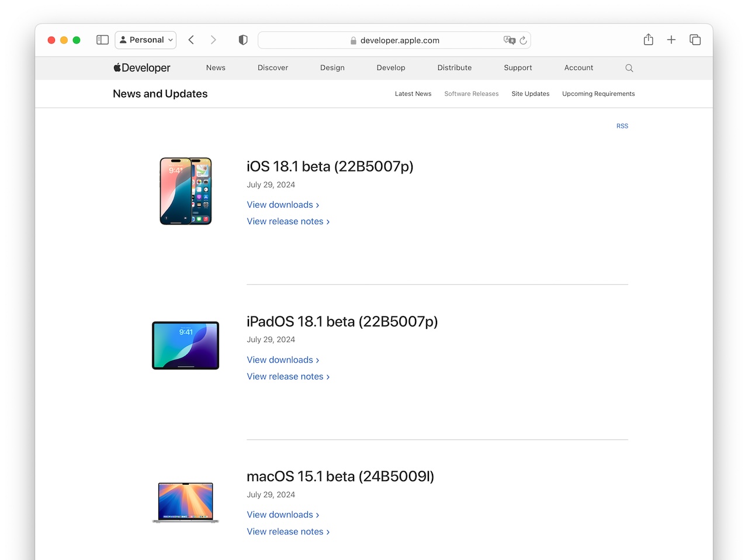Reload the page with refresh icon
748x560 pixels.
click(523, 40)
